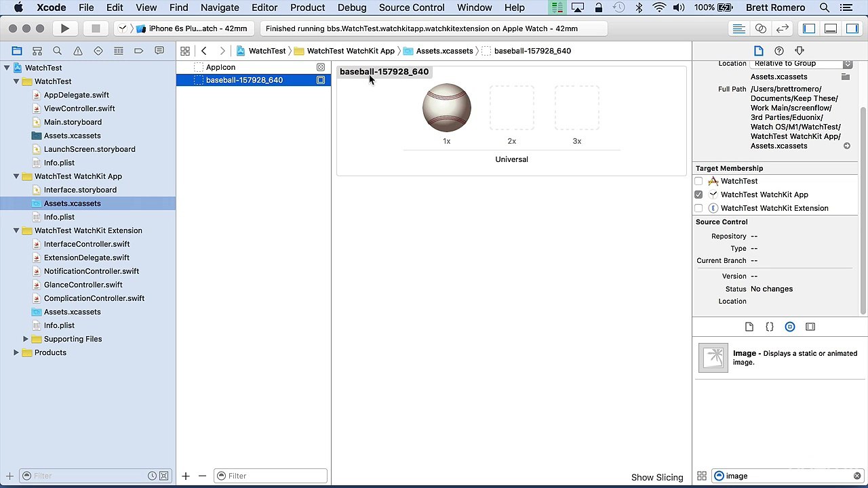868x488 pixels.
Task: Focus the asset catalog Filter field
Action: pos(271,476)
